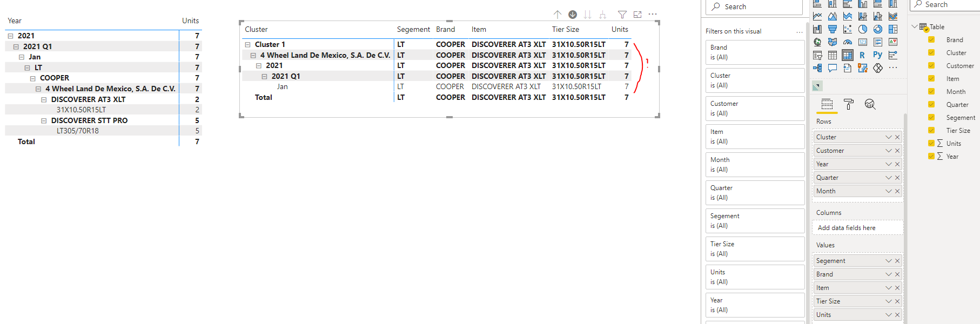Screen dimensions: 980x324
Task: Open dropdown for Customer in Rows well
Action: coord(888,151)
